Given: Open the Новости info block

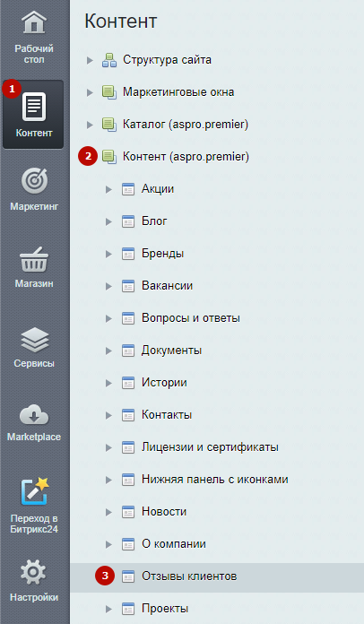Looking at the screenshot, I should (164, 511).
